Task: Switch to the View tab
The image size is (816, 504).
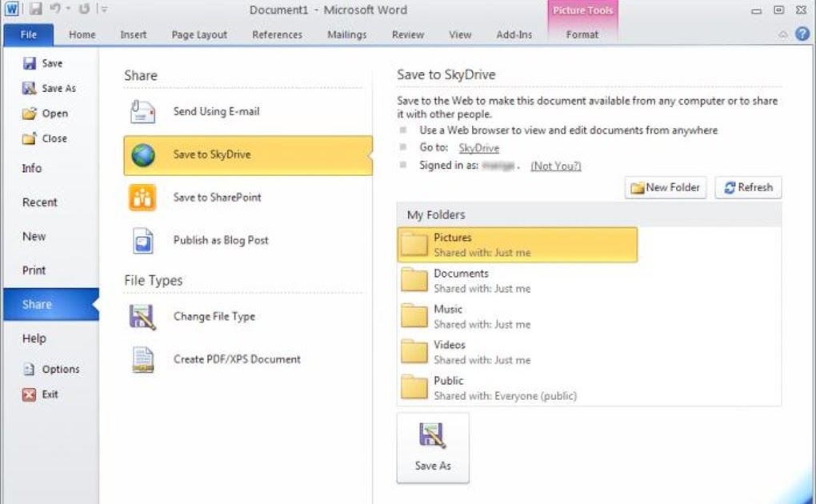Action: (x=460, y=34)
